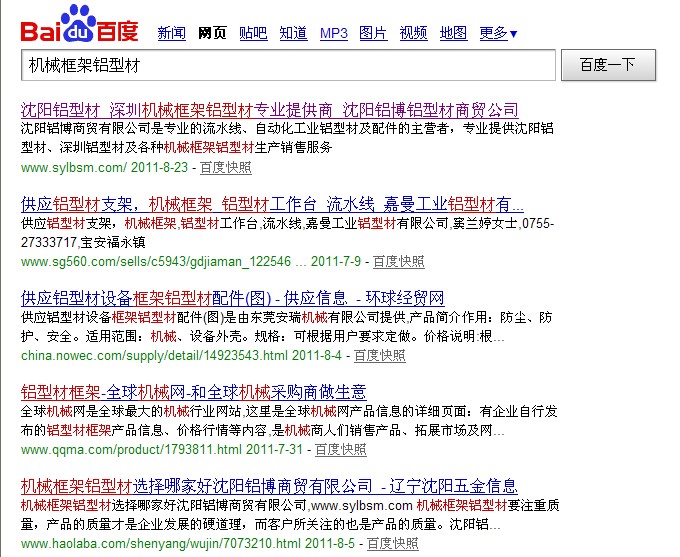
Task: Open 供应铝型材设备框架铝型材配件 result
Action: [x=232, y=298]
